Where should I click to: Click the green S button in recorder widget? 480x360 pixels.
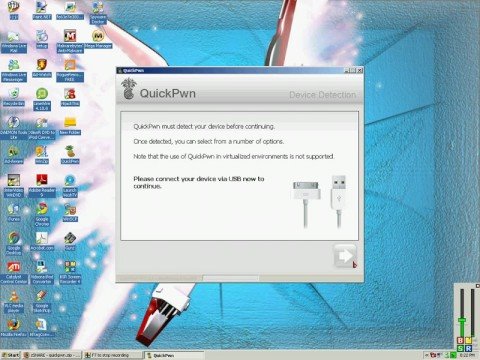(x=460, y=348)
